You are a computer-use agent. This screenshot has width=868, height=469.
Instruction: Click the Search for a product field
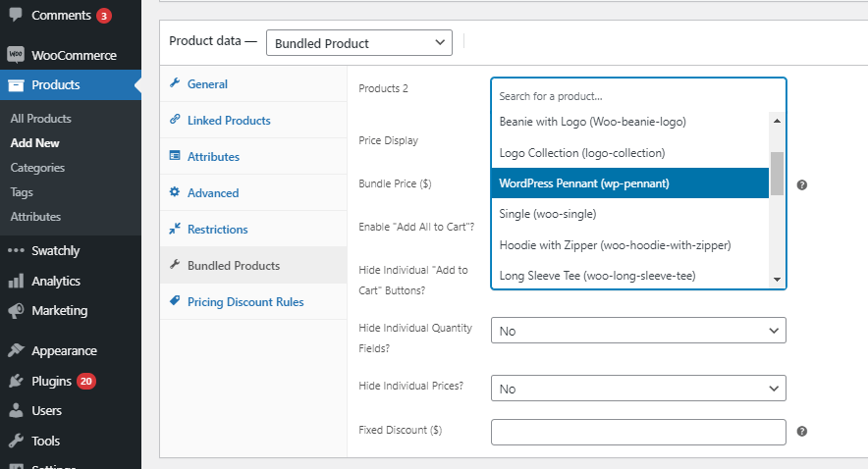(x=638, y=96)
